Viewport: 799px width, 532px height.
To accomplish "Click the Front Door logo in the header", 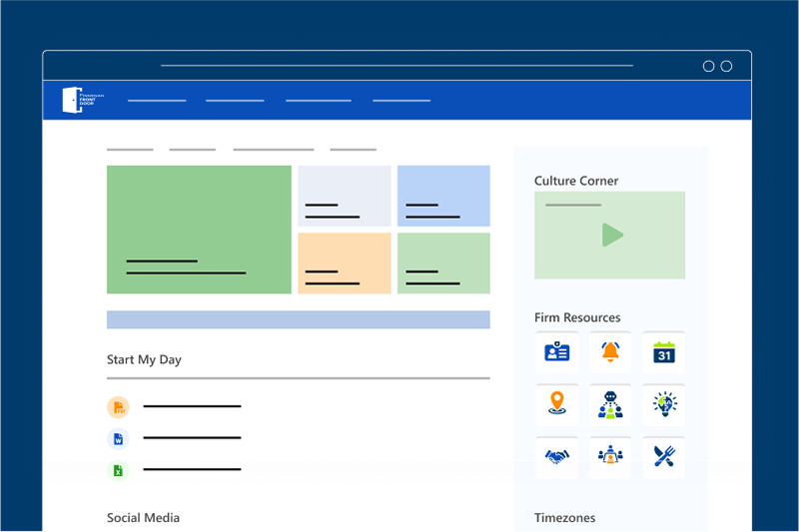I will click(x=83, y=100).
